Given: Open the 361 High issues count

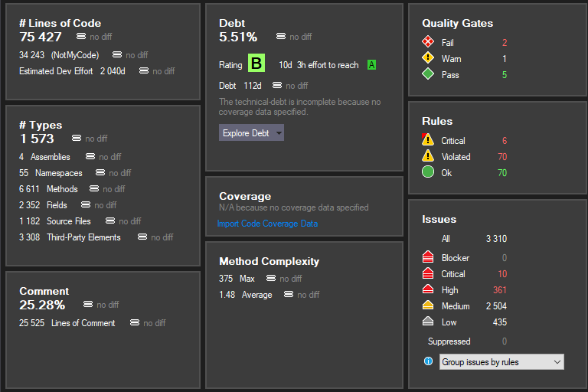Looking at the screenshot, I should point(499,290).
